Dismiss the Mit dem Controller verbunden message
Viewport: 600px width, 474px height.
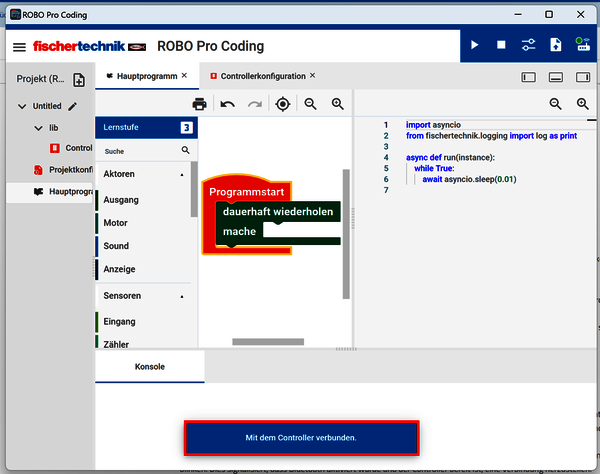302,438
